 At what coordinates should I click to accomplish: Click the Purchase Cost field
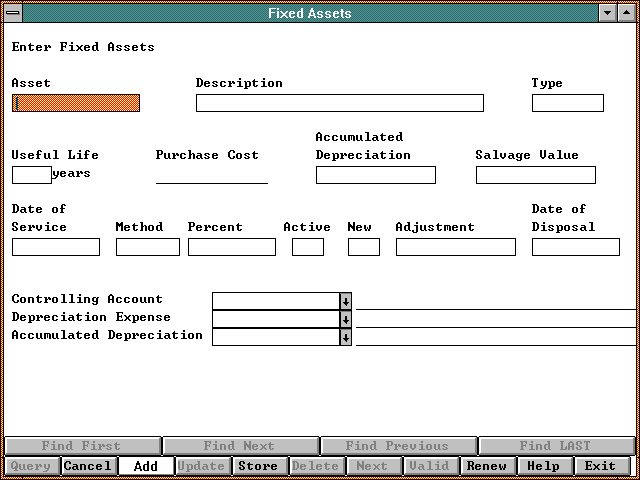point(211,175)
